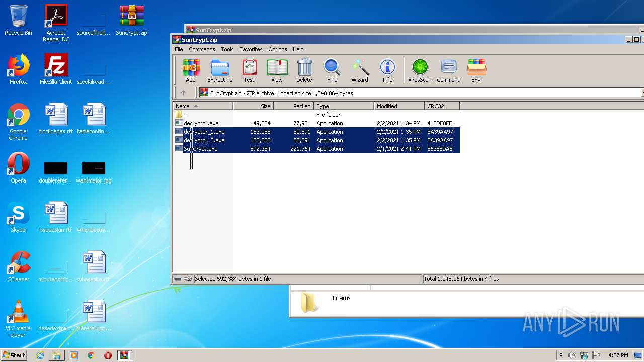Open Recycle Bin desktop icon
644x362 pixels.
pyautogui.click(x=18, y=21)
